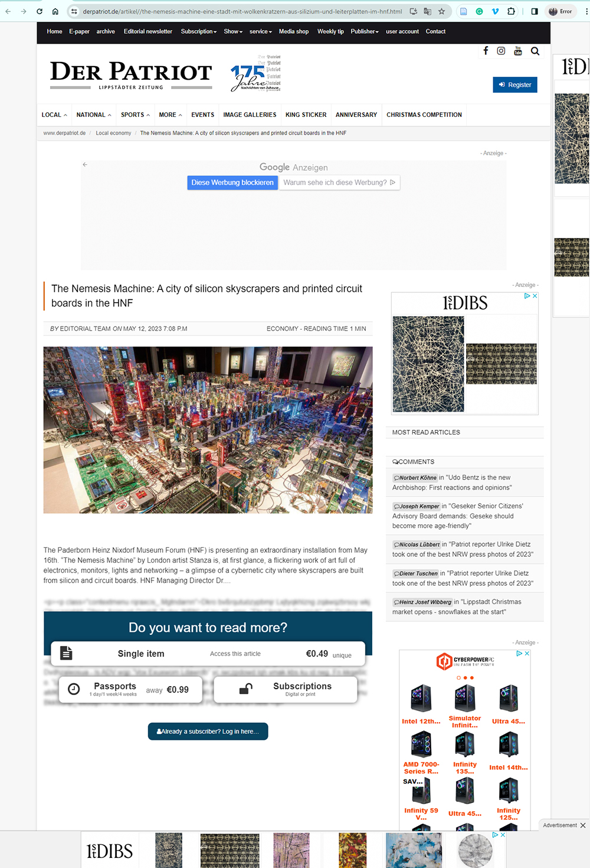Open the IMAGE GALLERIES menu item
The width and height of the screenshot is (590, 868).
click(250, 115)
